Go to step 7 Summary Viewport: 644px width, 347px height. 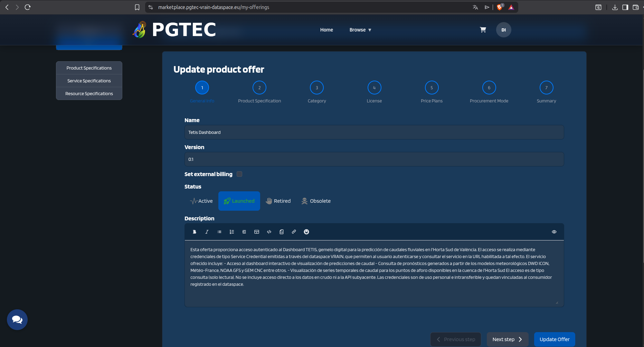(546, 88)
